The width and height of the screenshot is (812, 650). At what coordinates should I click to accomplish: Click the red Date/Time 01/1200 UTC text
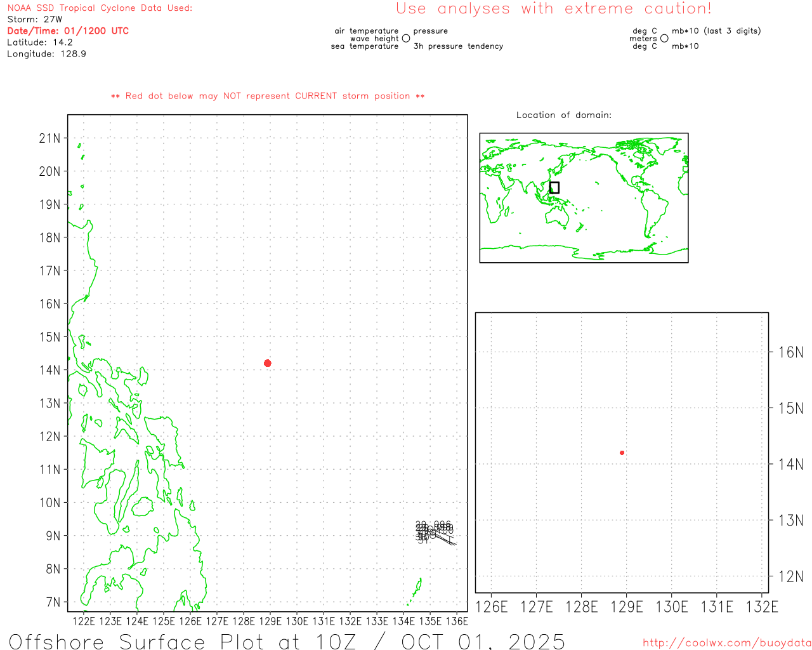68,31
